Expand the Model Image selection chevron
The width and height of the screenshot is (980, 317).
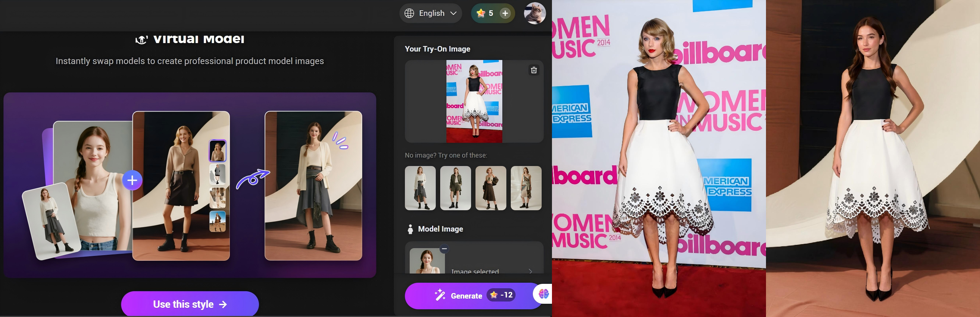530,271
